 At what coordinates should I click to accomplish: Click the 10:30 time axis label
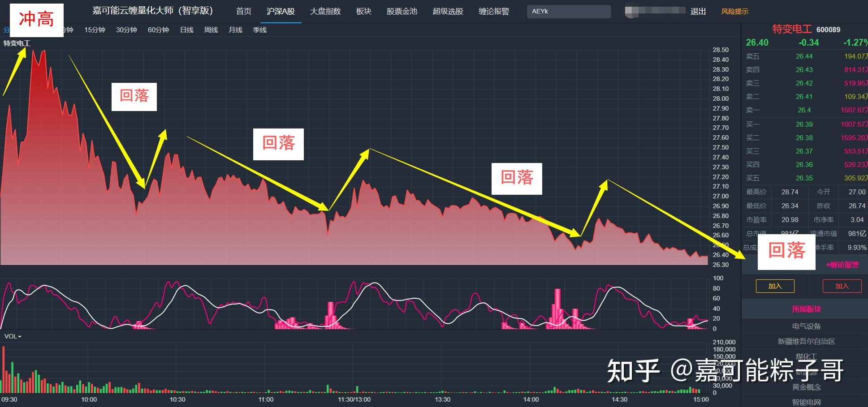click(x=177, y=399)
